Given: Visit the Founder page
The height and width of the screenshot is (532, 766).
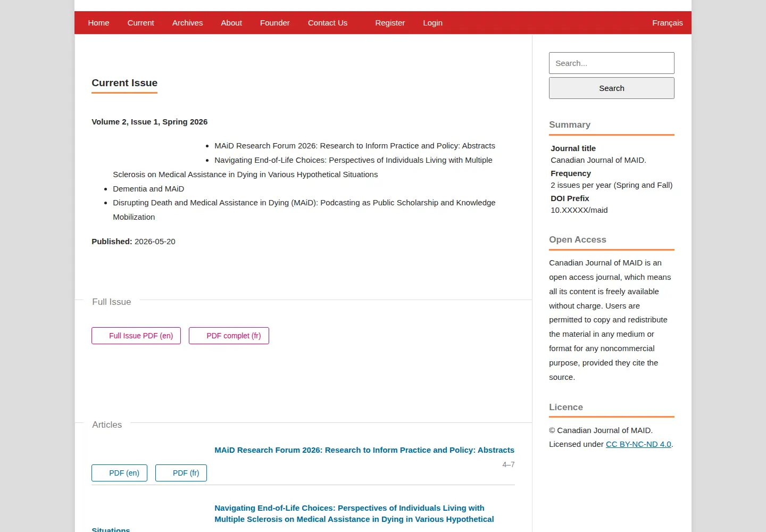Looking at the screenshot, I should [274, 23].
